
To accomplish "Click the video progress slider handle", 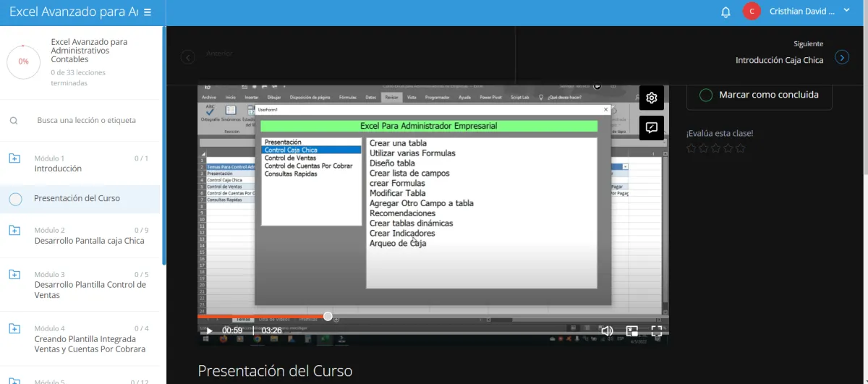I will (x=328, y=316).
